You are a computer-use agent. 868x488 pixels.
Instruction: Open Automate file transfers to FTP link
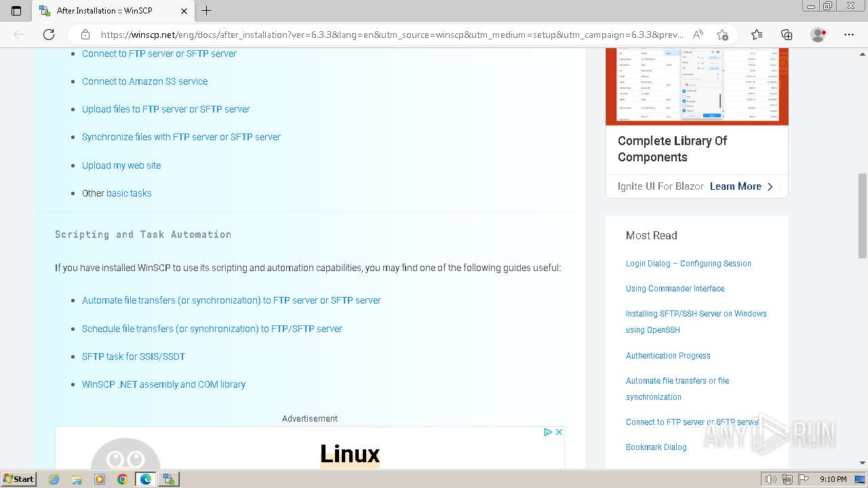click(x=231, y=300)
